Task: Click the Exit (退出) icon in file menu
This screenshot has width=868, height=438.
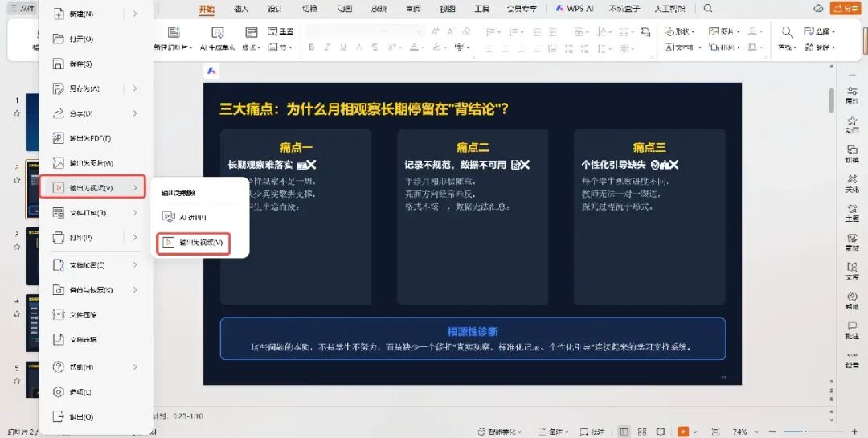Action: click(58, 416)
